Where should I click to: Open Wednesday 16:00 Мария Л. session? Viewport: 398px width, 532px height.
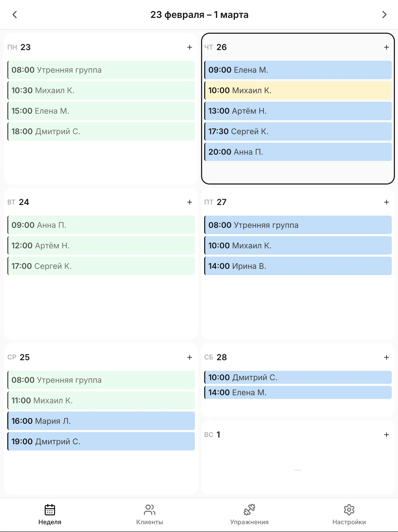pyautogui.click(x=101, y=421)
